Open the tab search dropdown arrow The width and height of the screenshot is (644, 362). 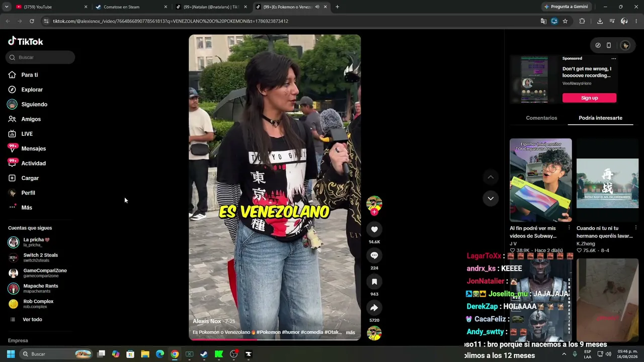[x=6, y=7]
